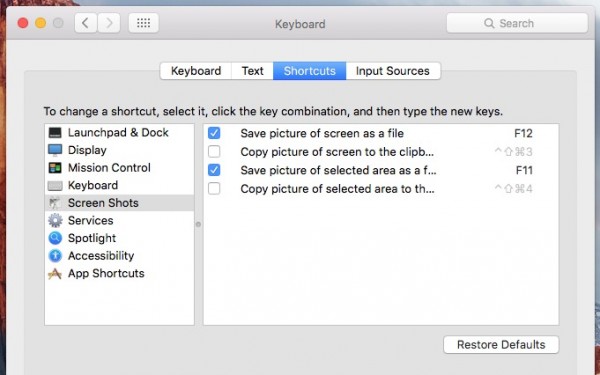Click the Display monitor icon
Screen dimensions: 600x375
(x=55, y=150)
